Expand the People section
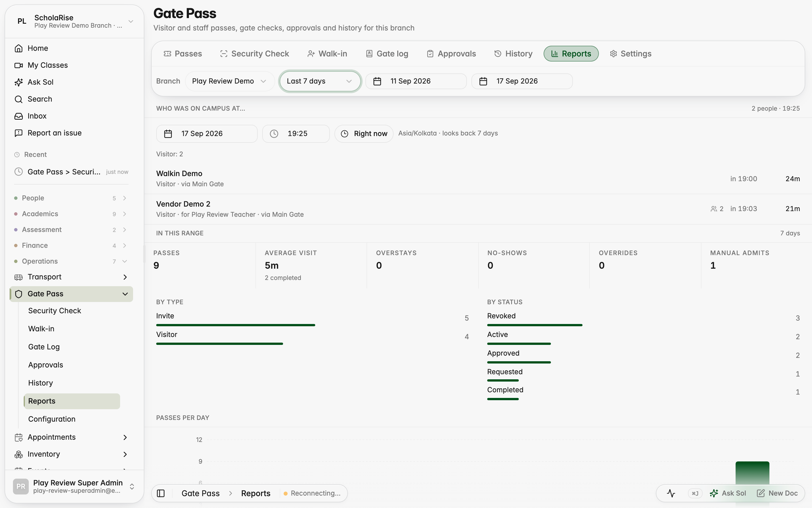Image resolution: width=812 pixels, height=508 pixels. (x=71, y=198)
